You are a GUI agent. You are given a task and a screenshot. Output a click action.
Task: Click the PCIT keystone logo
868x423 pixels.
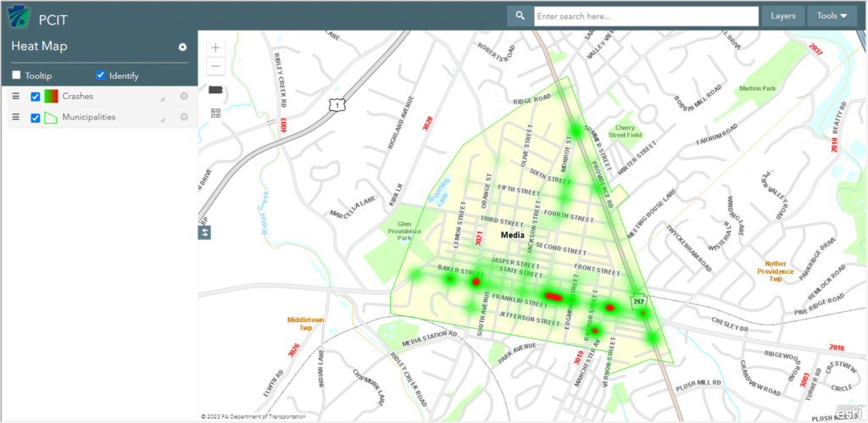(x=20, y=15)
